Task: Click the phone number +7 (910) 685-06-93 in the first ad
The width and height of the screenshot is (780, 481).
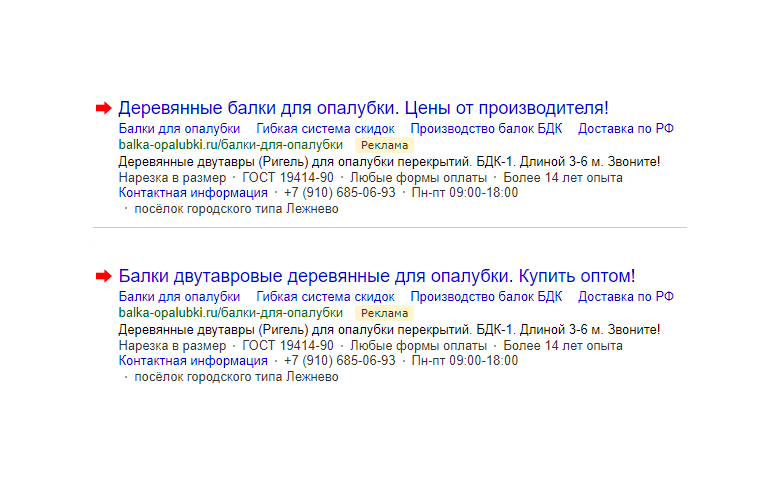Action: click(x=339, y=193)
